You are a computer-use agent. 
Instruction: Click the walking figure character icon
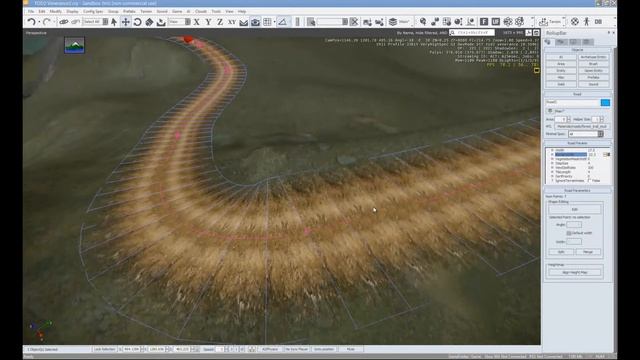587,22
